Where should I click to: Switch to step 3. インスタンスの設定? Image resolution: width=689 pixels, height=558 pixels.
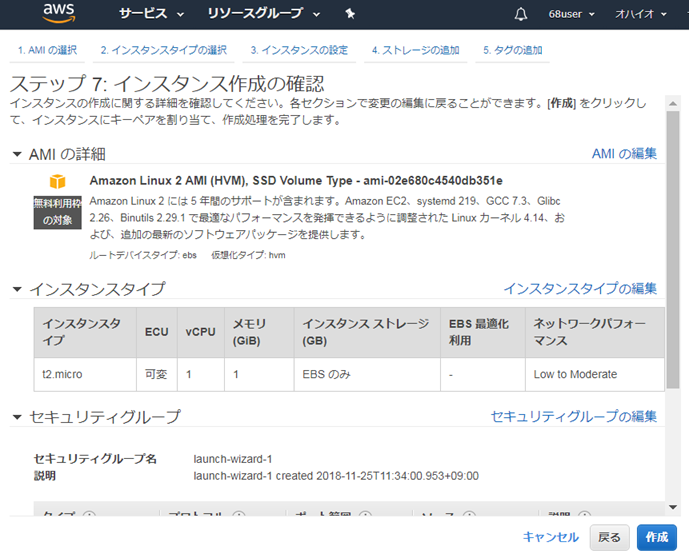coord(299,50)
